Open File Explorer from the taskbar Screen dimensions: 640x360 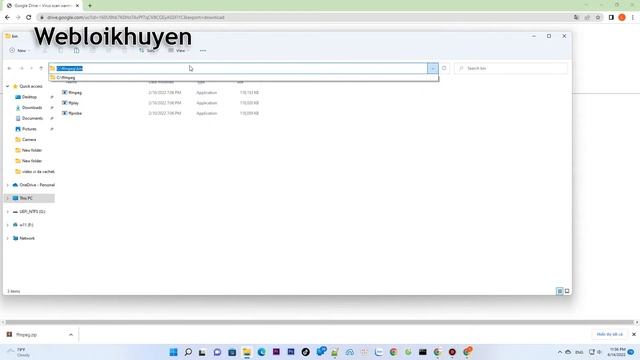tap(247, 352)
